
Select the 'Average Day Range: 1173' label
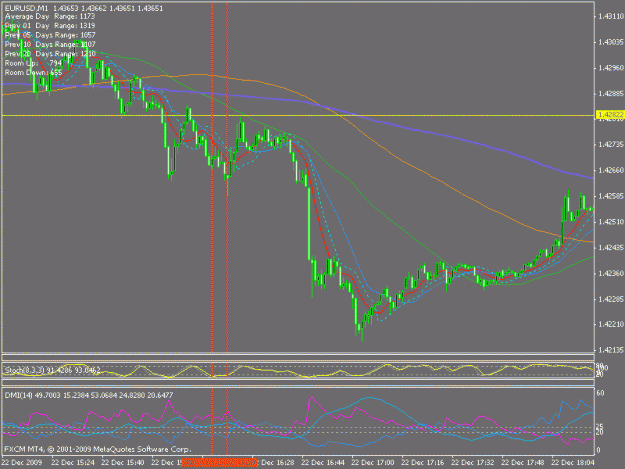tap(50, 16)
